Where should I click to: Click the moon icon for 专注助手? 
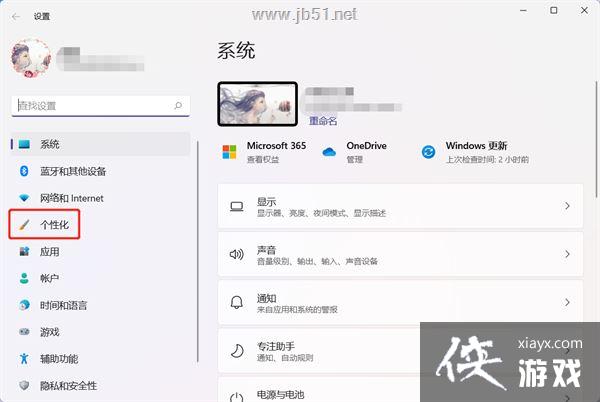tap(237, 351)
